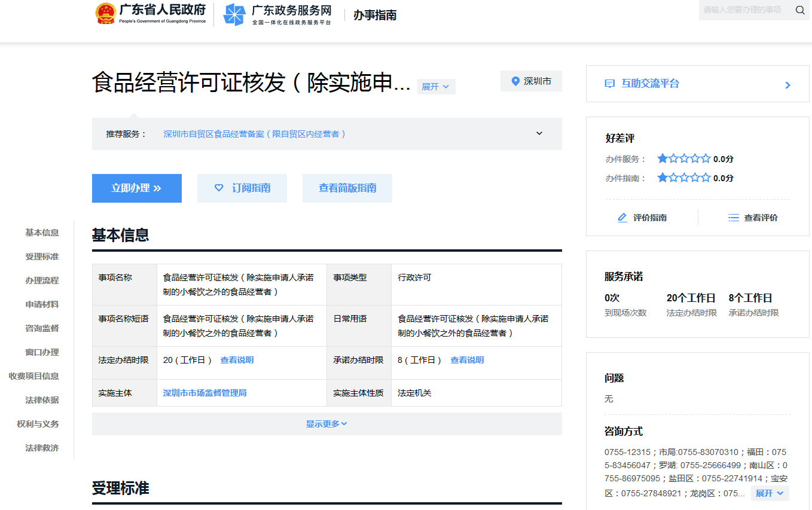The height and width of the screenshot is (510, 812).
Task: Click the heart icon on 订阅指南
Action: (x=219, y=188)
